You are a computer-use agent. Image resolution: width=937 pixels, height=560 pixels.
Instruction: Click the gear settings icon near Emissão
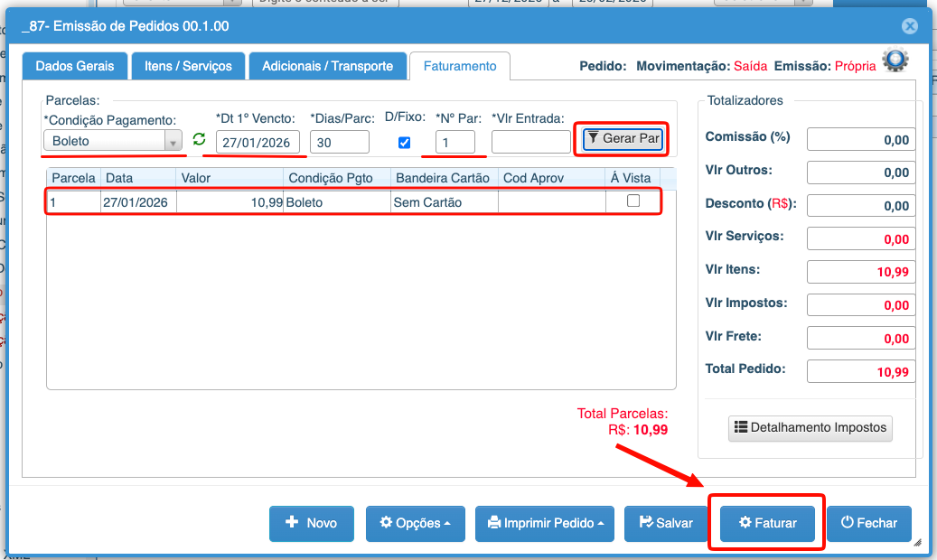coord(895,61)
